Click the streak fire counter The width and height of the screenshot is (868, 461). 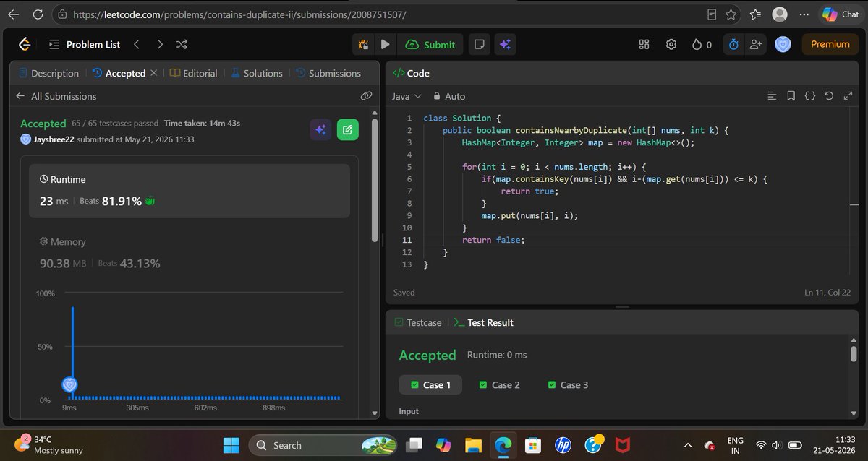point(702,45)
